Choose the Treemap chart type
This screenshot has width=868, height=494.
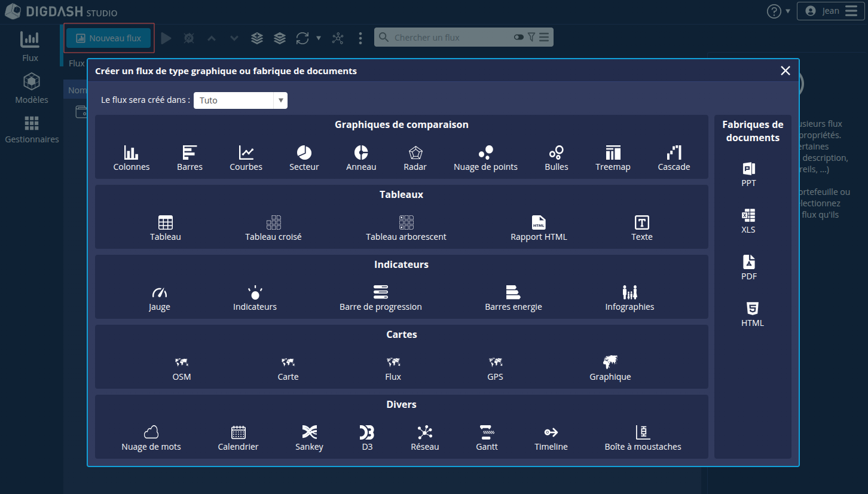point(613,158)
